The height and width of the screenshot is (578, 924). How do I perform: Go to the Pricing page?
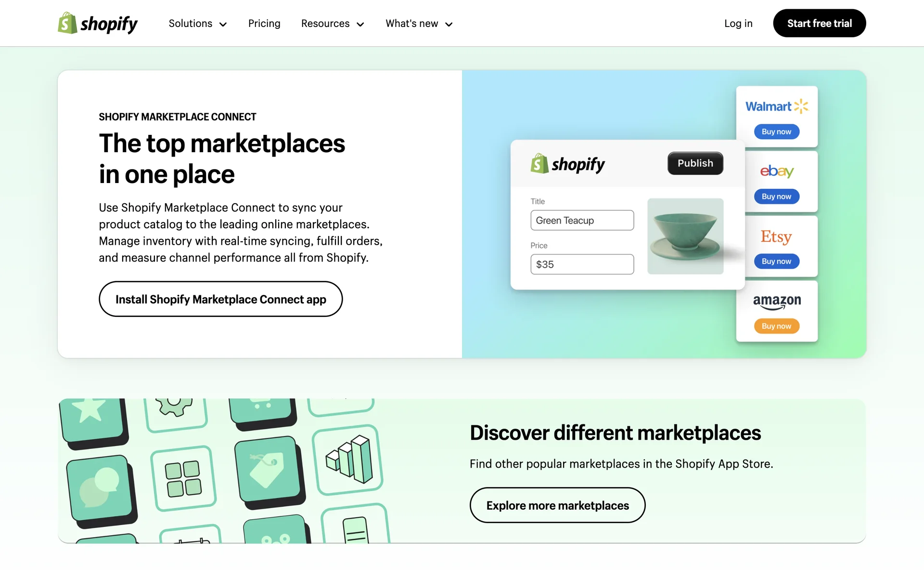coord(264,24)
